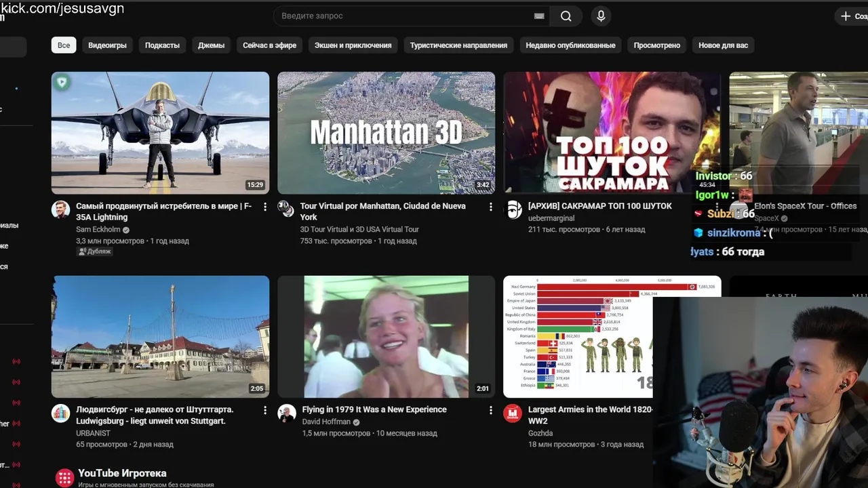
Task: Select the Недавно опубликованные filter chip
Action: [570, 45]
